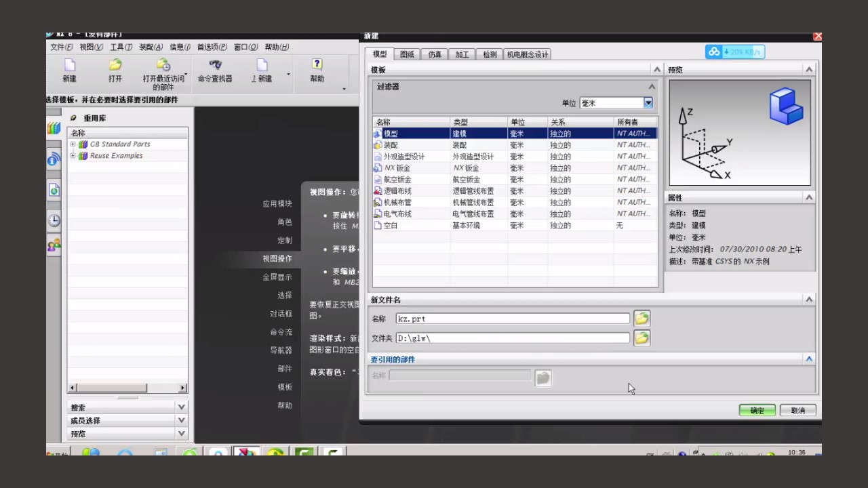The width and height of the screenshot is (868, 488).
Task: Open the 文件(F) menu
Action: pos(62,47)
